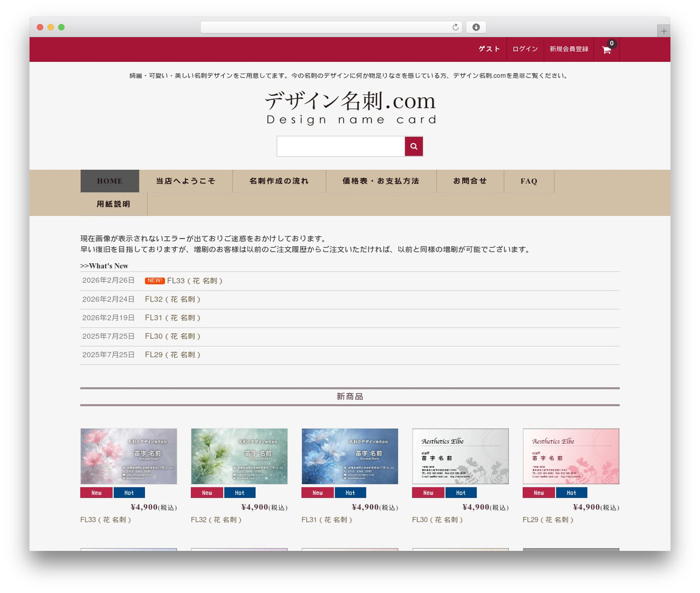Open the shopping cart icon
The height and width of the screenshot is (593, 700).
(x=606, y=49)
